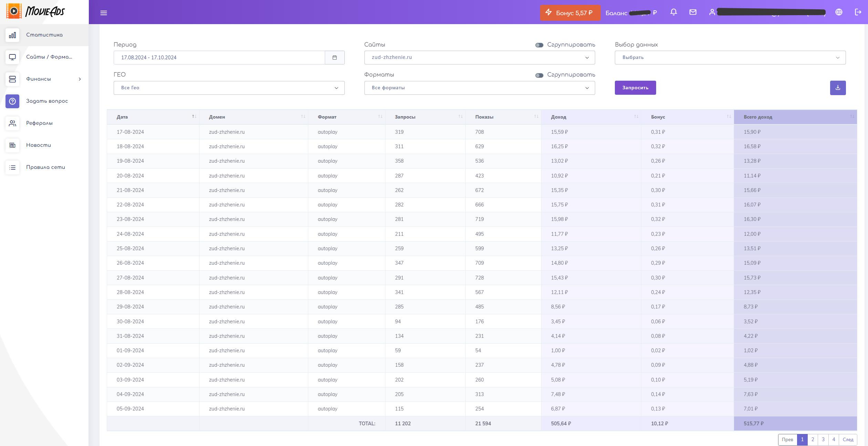Image resolution: width=868 pixels, height=446 pixels.
Task: Open Правила сети in sidebar
Action: [44, 168]
